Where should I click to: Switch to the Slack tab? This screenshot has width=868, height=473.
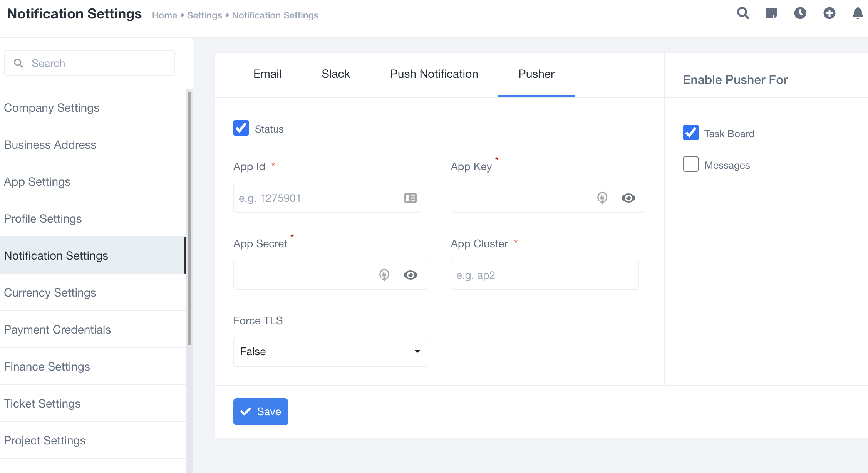(x=335, y=74)
